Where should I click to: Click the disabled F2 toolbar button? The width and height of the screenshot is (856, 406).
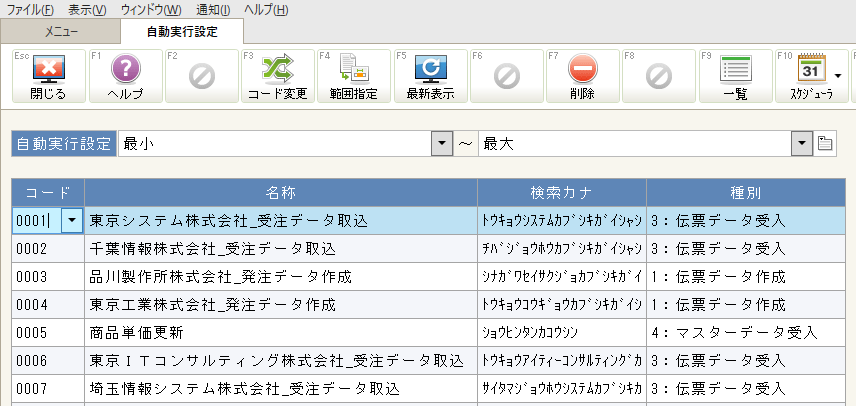pyautogui.click(x=201, y=76)
